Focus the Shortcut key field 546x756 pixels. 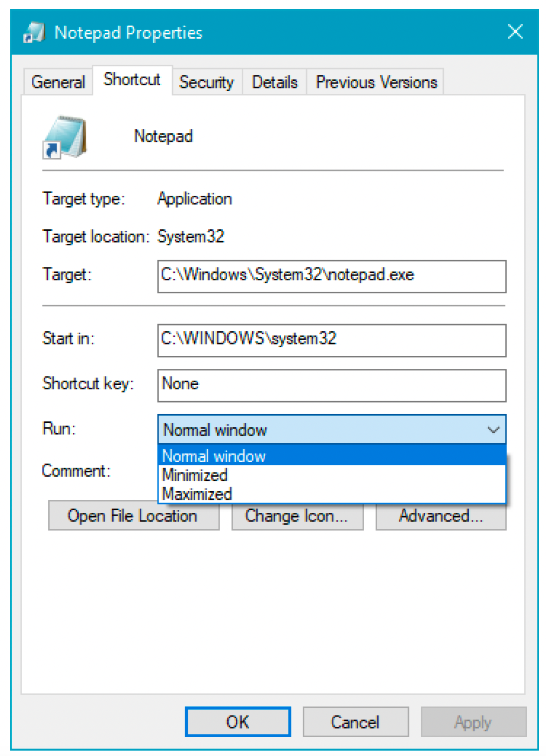[332, 385]
